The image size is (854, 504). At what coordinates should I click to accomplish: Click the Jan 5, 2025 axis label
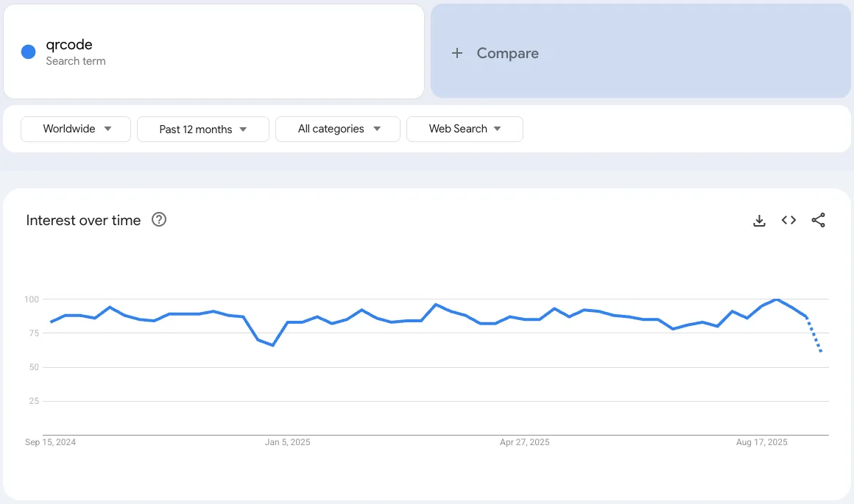[x=288, y=442]
